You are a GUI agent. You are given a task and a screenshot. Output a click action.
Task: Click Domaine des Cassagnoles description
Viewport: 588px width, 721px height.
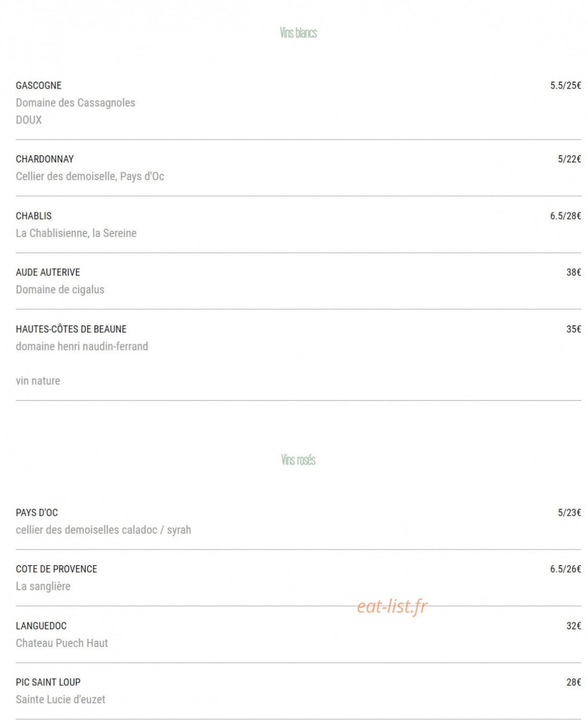pos(76,103)
